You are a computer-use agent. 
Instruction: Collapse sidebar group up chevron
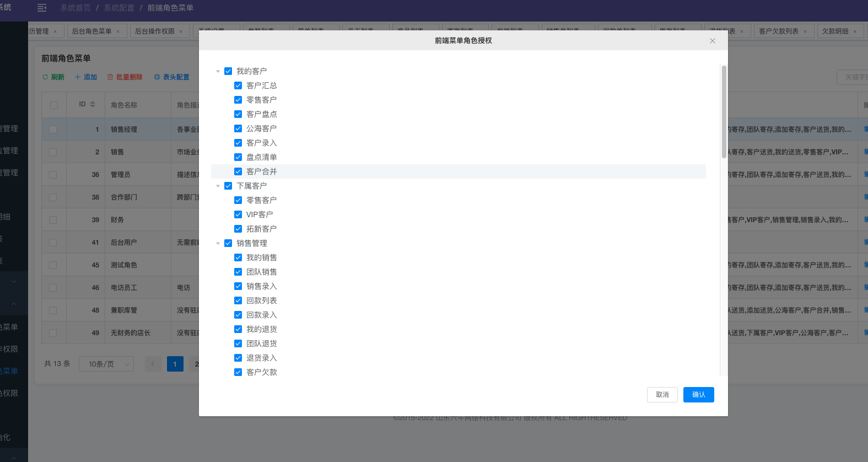pyautogui.click(x=14, y=304)
